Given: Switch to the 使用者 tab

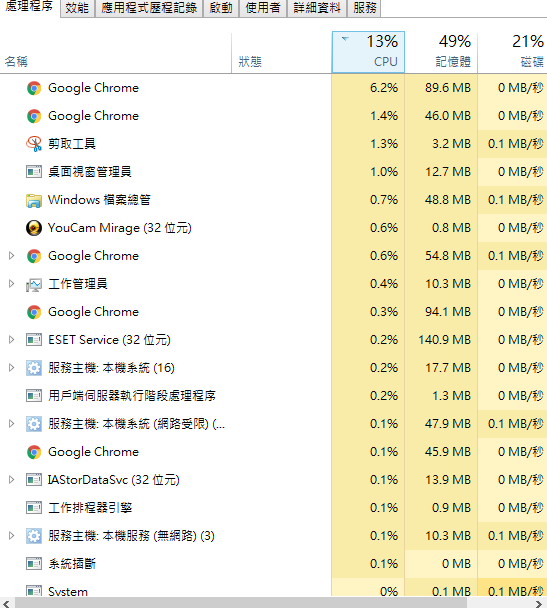Looking at the screenshot, I should click(263, 8).
